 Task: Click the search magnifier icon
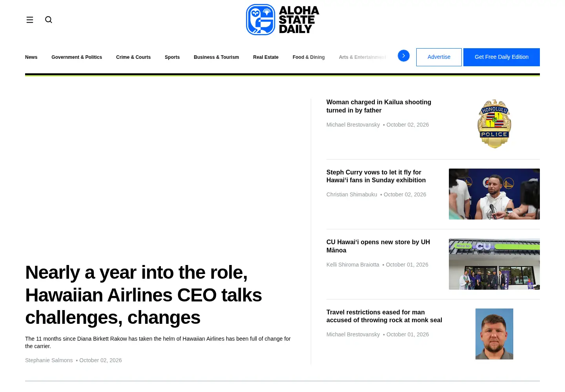[x=49, y=20]
